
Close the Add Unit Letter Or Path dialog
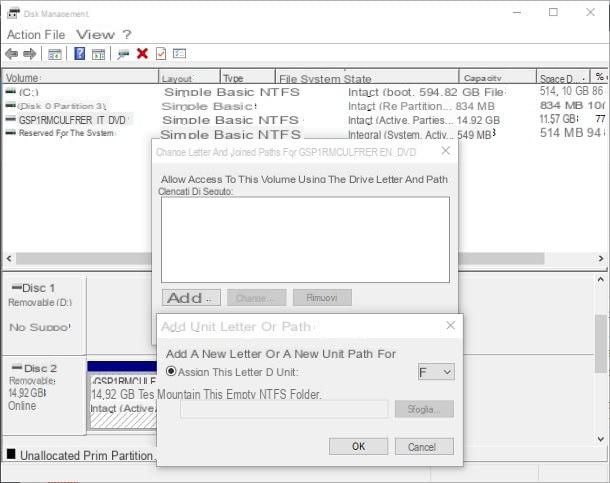[x=450, y=326]
